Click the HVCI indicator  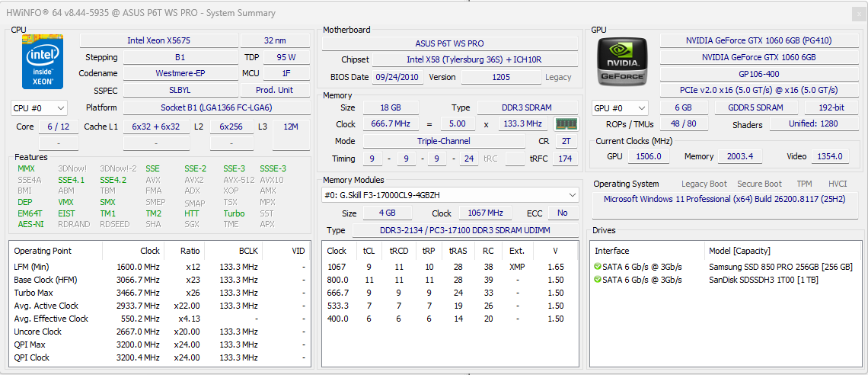click(x=837, y=184)
